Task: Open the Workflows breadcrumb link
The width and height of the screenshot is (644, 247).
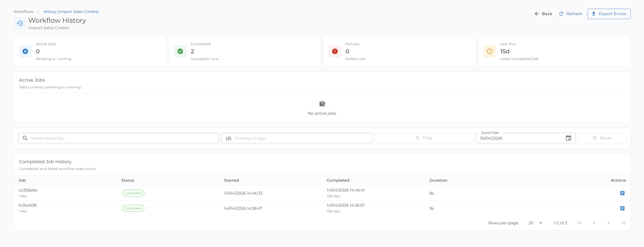Action: click(24, 11)
